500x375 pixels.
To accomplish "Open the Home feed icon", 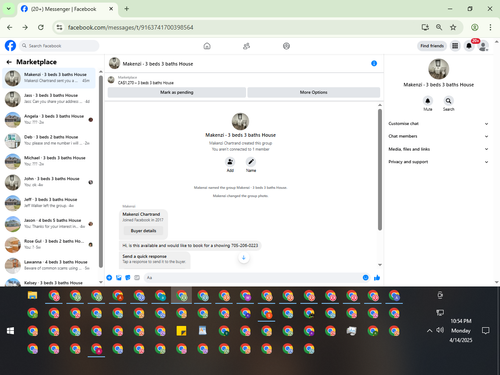I will [207, 46].
